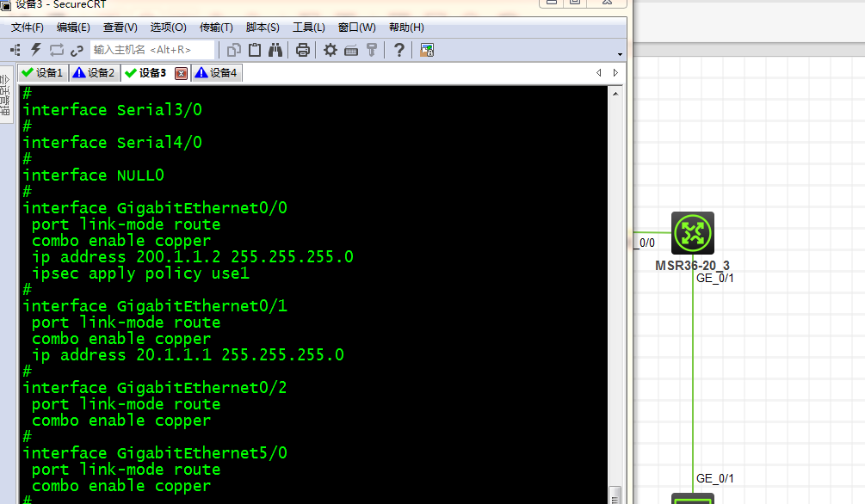Click the terminal scrollbar thumb
The width and height of the screenshot is (865, 504).
tap(615, 495)
